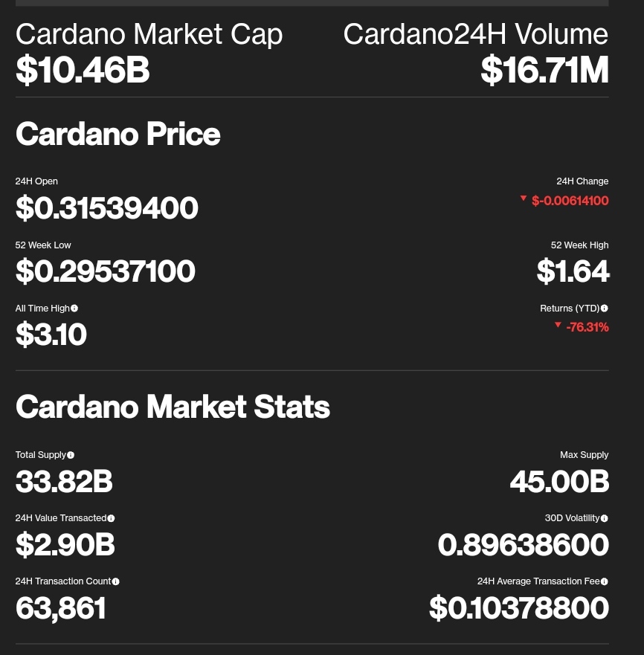Image resolution: width=644 pixels, height=655 pixels.
Task: Click the Max Supply value 45.00B
Action: (x=559, y=481)
